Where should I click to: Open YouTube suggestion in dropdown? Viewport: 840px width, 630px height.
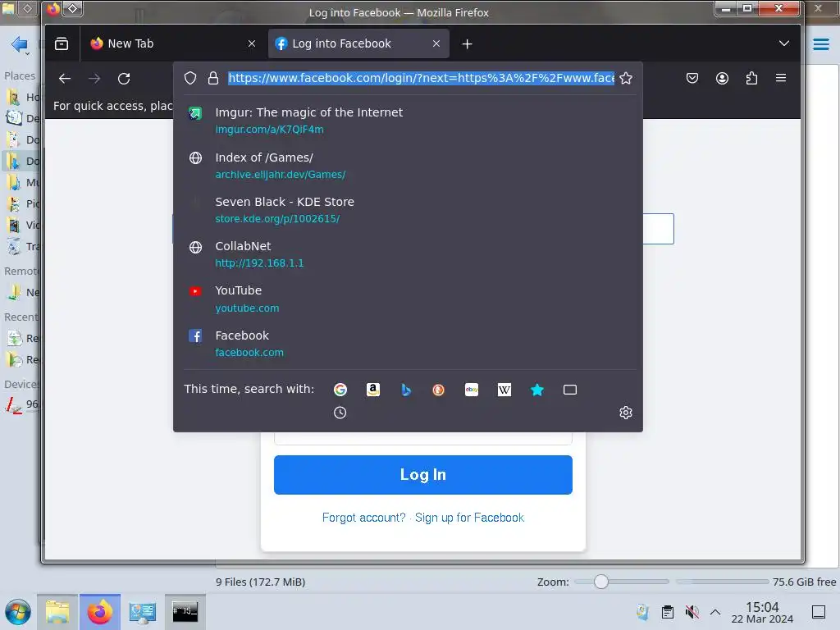click(x=408, y=299)
